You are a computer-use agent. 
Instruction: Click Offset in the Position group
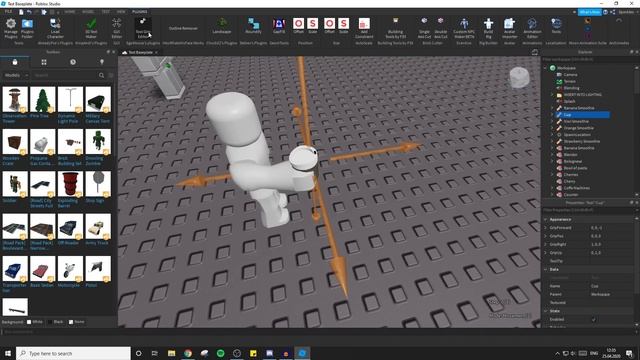pyautogui.click(x=298, y=26)
